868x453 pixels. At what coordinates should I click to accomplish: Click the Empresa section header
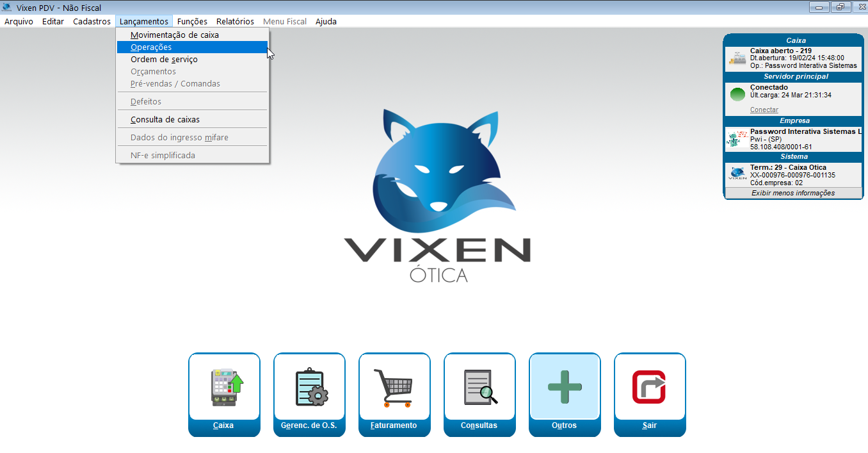[x=794, y=120]
